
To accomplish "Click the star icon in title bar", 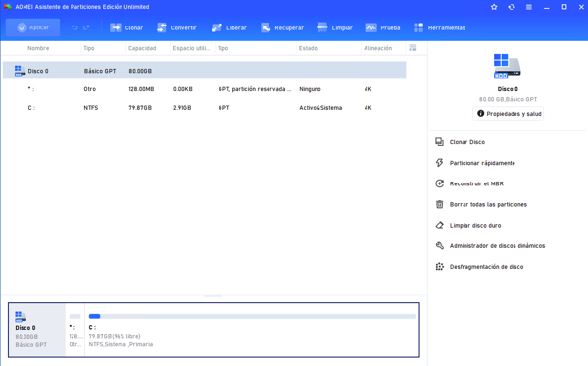I will 494,7.
